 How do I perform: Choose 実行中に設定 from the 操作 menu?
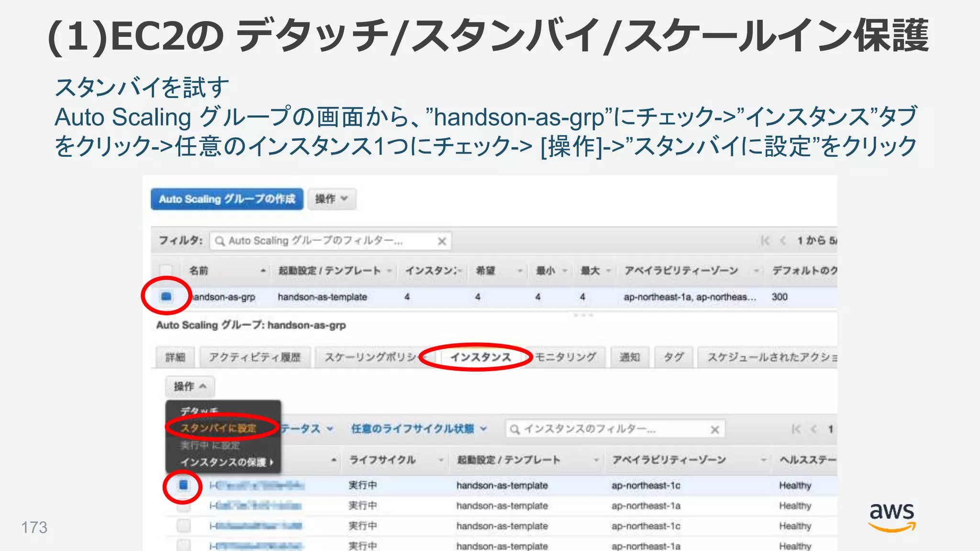click(x=210, y=445)
